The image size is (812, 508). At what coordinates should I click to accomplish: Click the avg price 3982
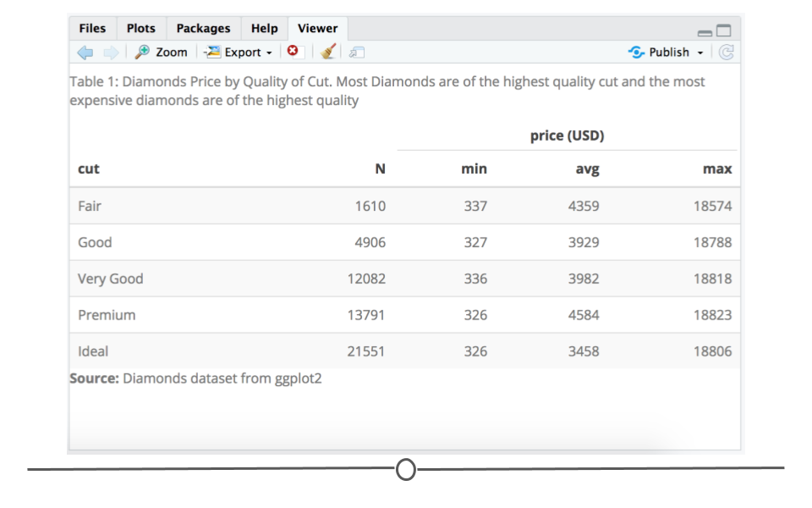[x=584, y=279]
